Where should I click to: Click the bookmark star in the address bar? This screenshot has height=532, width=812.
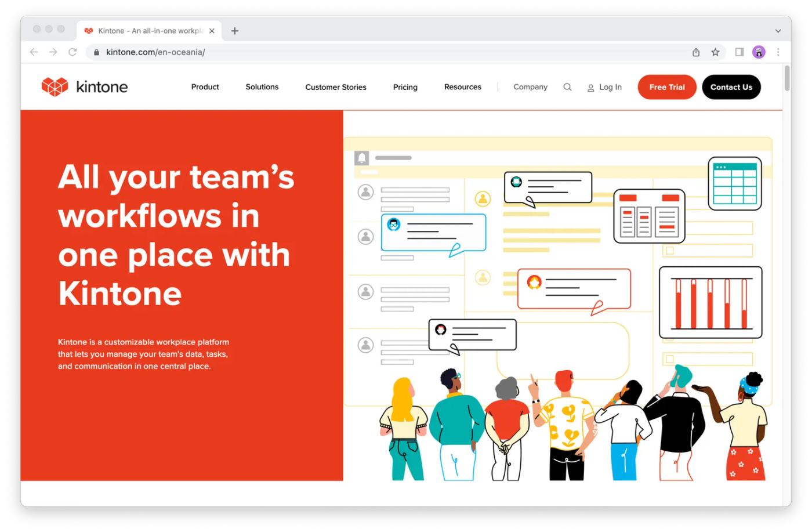[x=715, y=52]
